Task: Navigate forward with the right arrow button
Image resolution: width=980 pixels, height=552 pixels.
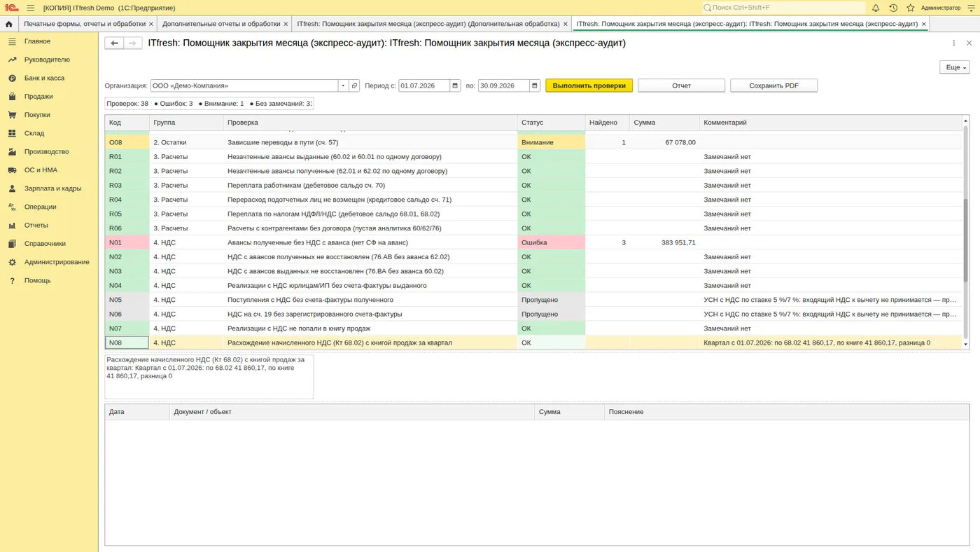Action: pyautogui.click(x=133, y=43)
